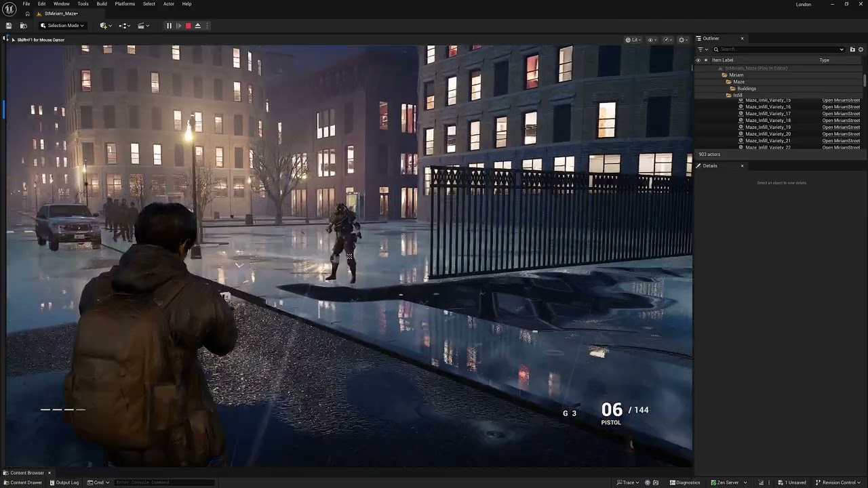
Task: Open the Output Log
Action: [64, 483]
